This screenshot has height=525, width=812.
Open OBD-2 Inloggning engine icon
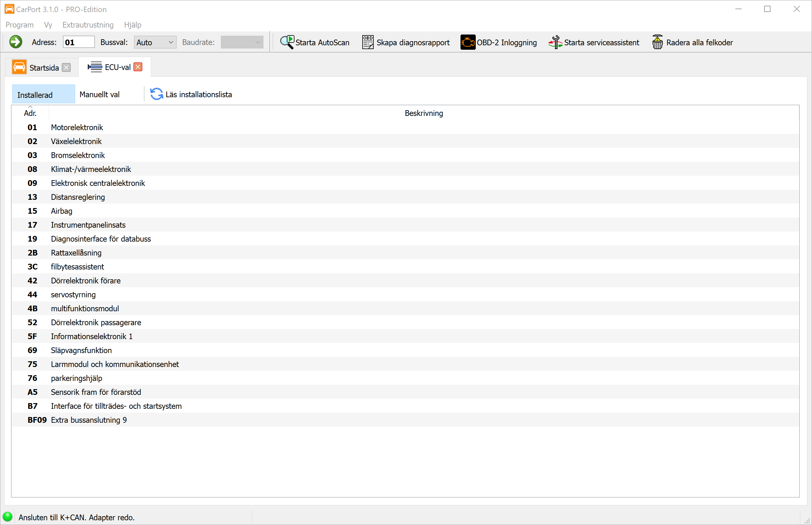[x=467, y=42]
